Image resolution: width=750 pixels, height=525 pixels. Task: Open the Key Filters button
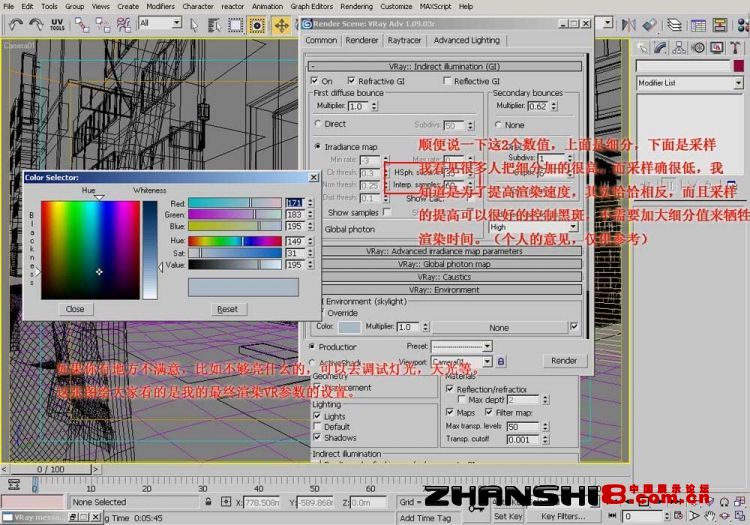click(563, 516)
